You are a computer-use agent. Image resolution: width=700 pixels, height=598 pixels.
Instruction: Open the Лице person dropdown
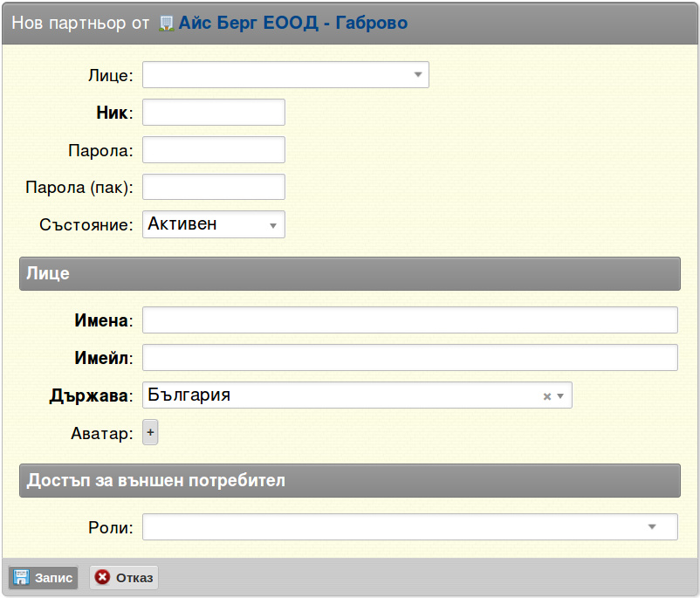(285, 74)
